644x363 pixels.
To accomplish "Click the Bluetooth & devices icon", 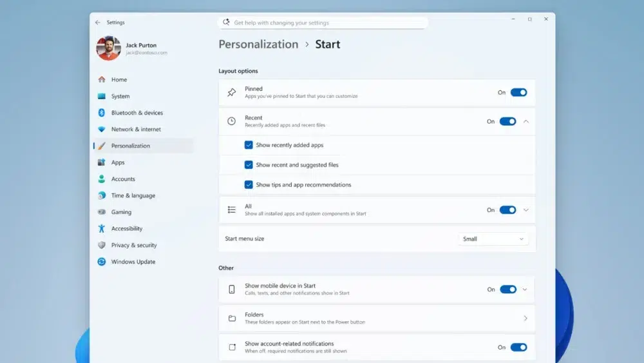I will (102, 113).
